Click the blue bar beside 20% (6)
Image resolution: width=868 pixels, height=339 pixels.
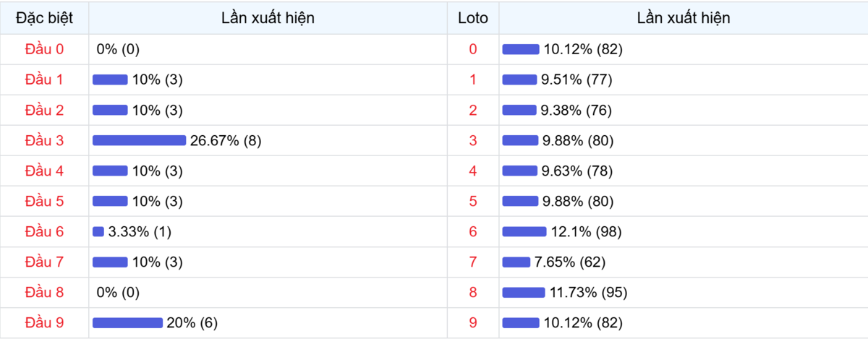click(x=127, y=322)
